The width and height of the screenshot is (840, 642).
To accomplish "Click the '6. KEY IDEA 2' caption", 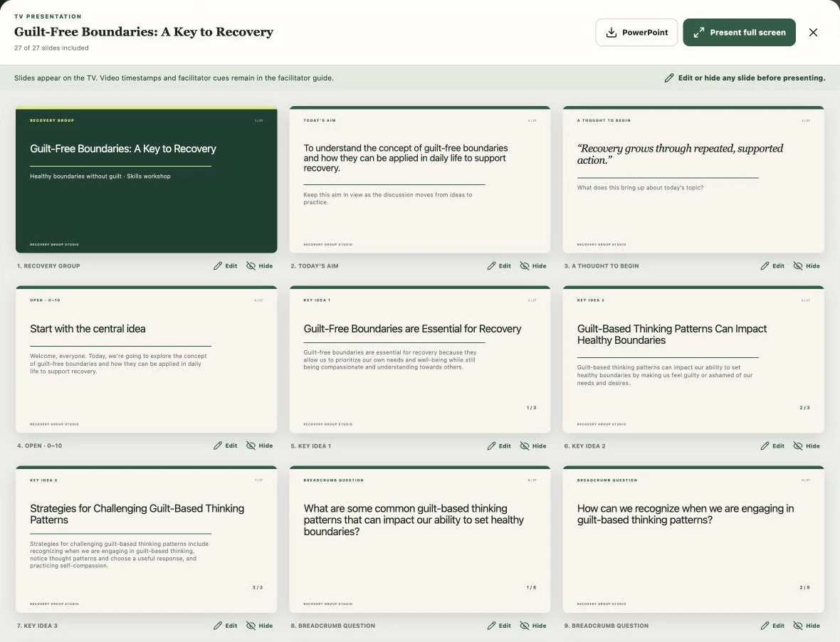I will point(585,446).
